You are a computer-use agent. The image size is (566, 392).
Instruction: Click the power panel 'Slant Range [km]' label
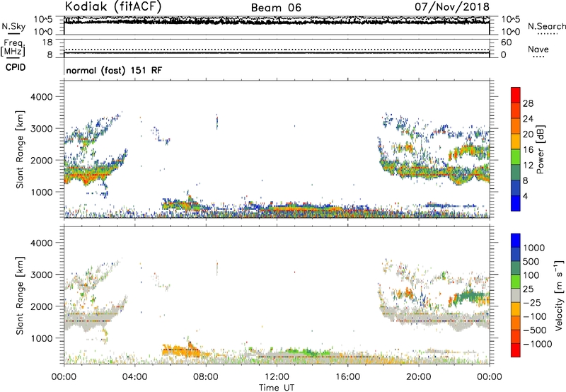tap(20, 149)
